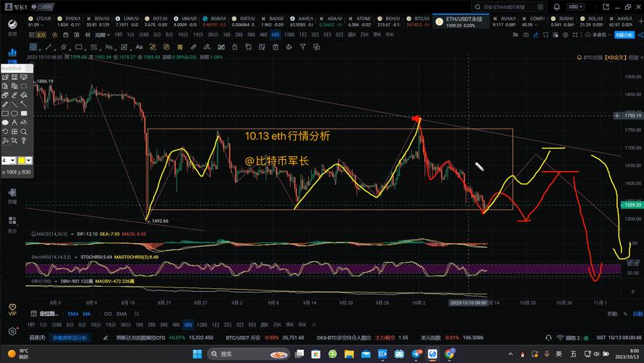Click the trend line drawing tool
The height and width of the screenshot is (363, 644).
pyautogui.click(x=15, y=104)
